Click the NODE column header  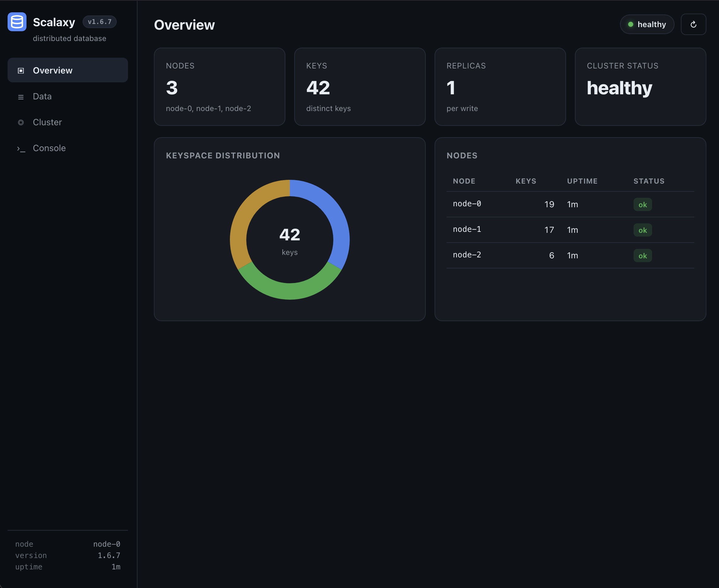click(464, 181)
